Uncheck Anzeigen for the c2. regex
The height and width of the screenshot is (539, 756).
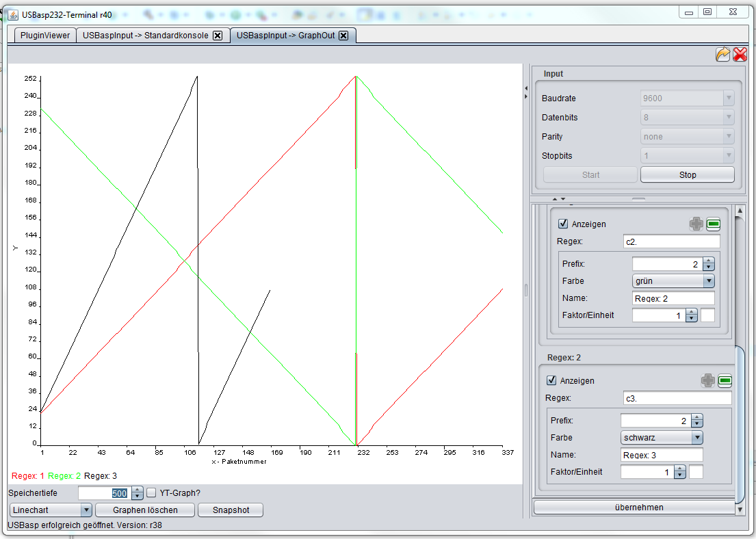coord(562,223)
